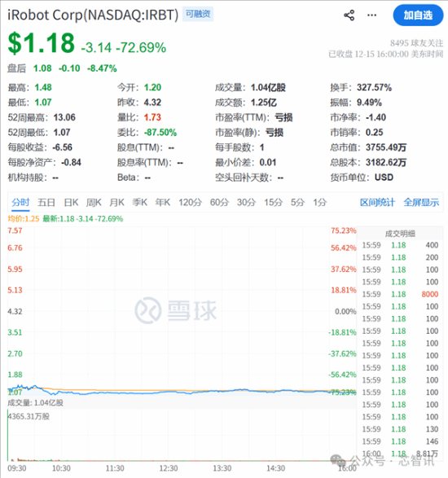Select the 15分 interval tab
448x478 pixels.
273,203
